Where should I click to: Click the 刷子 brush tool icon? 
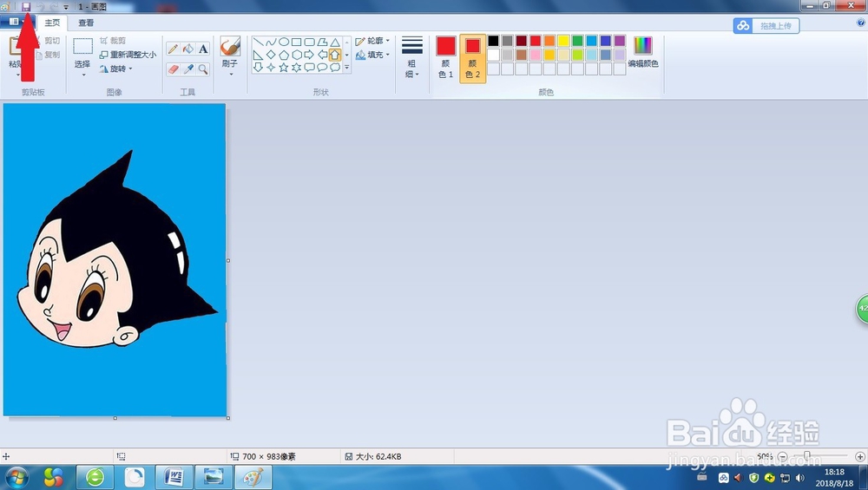(230, 47)
